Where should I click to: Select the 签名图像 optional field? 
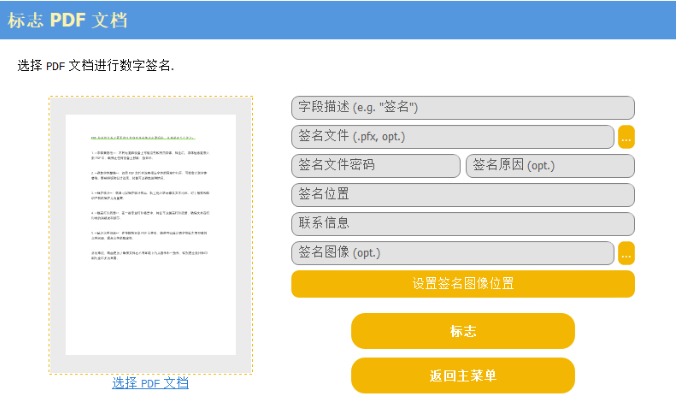452,254
